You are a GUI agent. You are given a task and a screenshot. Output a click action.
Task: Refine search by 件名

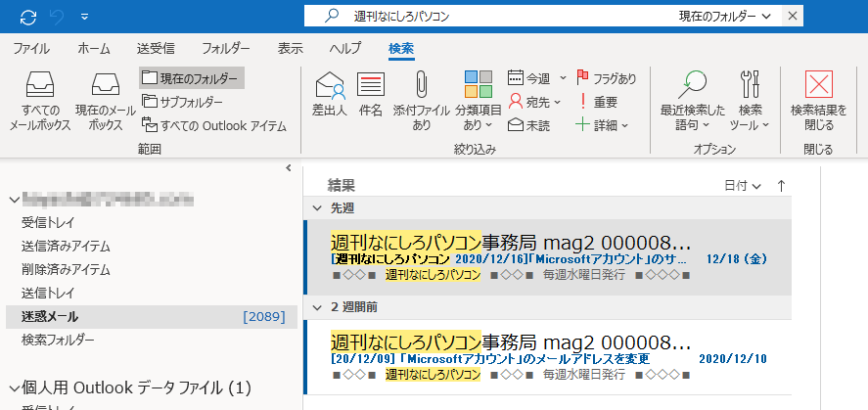click(370, 94)
